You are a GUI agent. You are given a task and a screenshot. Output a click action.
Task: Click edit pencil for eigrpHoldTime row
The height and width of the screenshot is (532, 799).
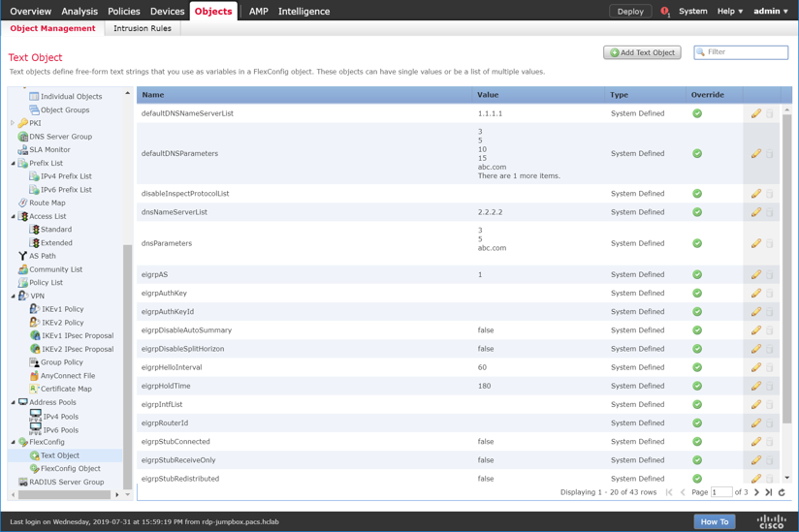(755, 386)
